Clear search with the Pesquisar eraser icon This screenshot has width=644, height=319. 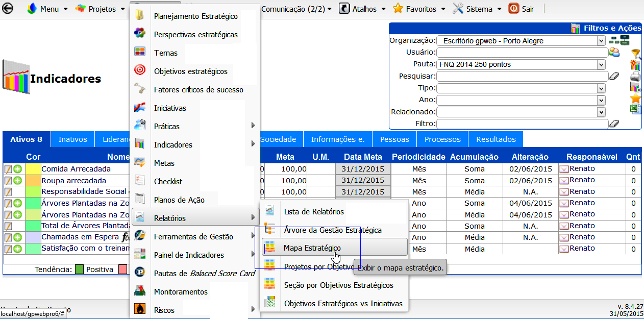point(614,76)
